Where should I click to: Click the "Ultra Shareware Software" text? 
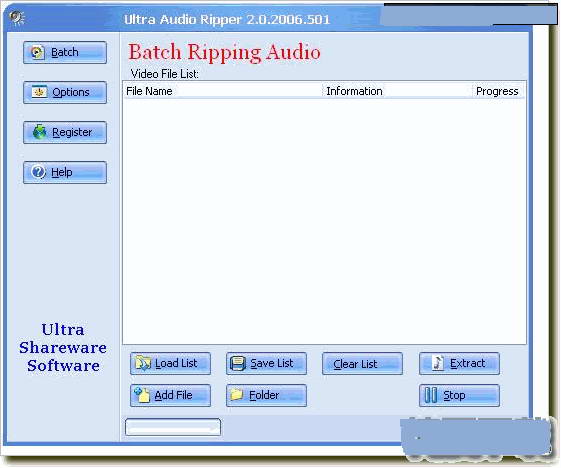63,347
